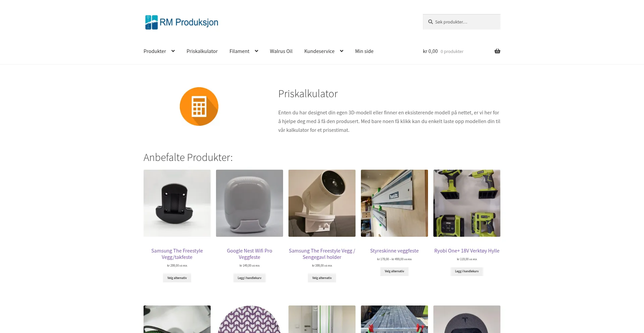Add Ryobi One+ Verktøy Hylle to cart

467,271
